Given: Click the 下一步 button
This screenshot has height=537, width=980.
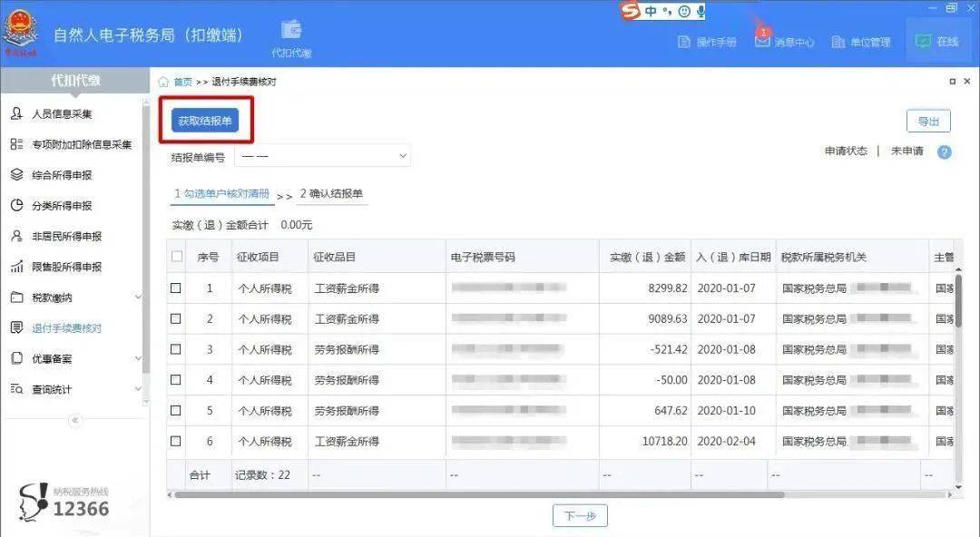Looking at the screenshot, I should (580, 516).
